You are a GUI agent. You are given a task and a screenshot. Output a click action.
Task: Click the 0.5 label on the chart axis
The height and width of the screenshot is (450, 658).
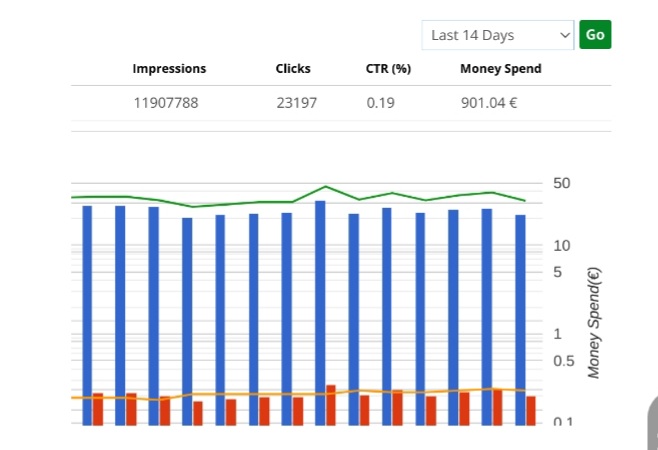tap(564, 361)
